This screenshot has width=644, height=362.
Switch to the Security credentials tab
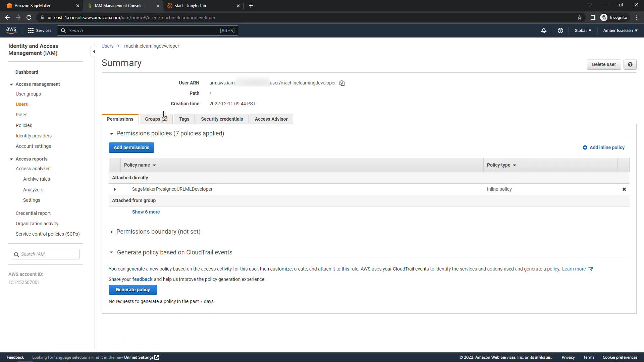pyautogui.click(x=222, y=119)
